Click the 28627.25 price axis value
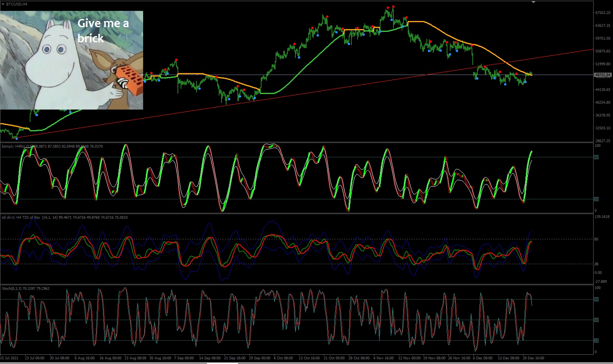The height and width of the screenshot is (364, 613). 602,141
